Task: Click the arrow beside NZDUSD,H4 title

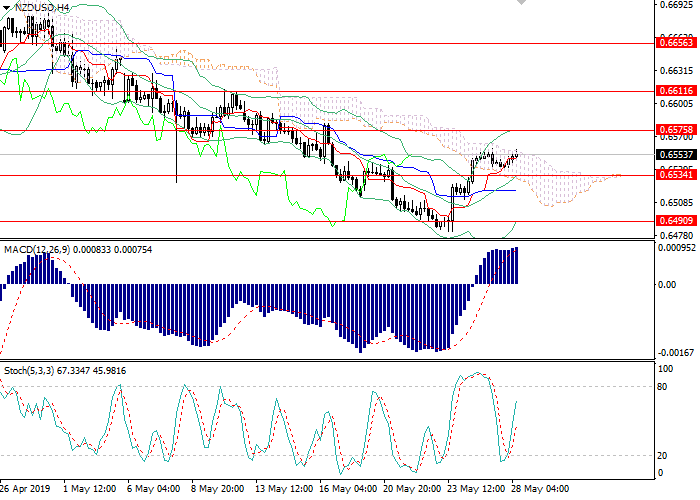Action: (7, 7)
